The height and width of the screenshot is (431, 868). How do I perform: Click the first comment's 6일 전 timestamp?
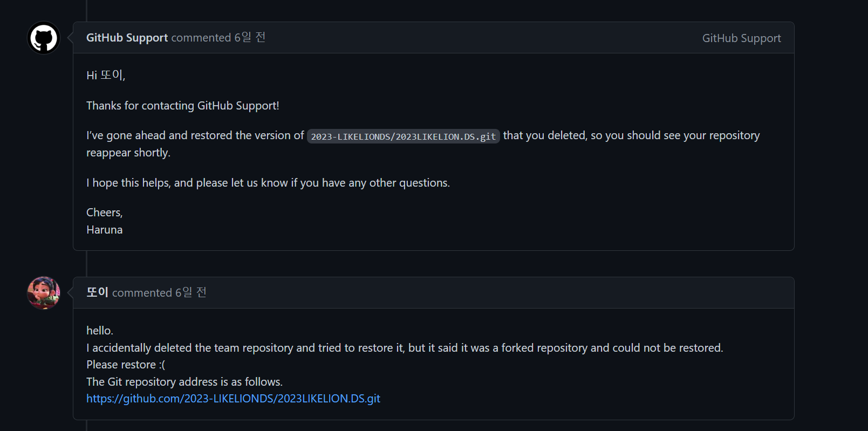(x=250, y=37)
